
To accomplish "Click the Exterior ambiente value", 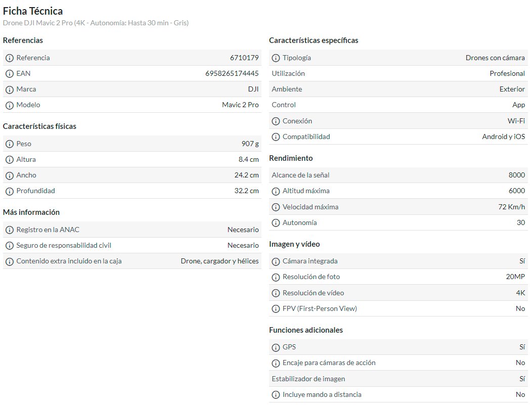I will pos(512,89).
